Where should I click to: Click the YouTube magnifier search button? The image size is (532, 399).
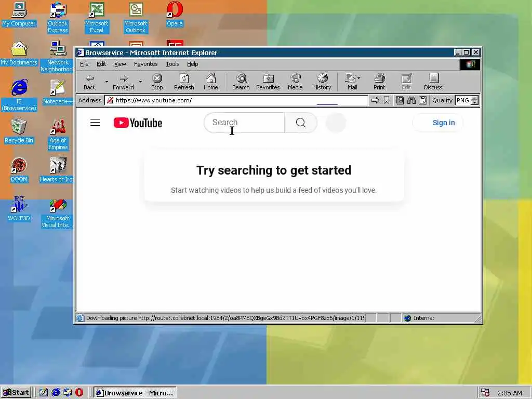click(x=301, y=123)
